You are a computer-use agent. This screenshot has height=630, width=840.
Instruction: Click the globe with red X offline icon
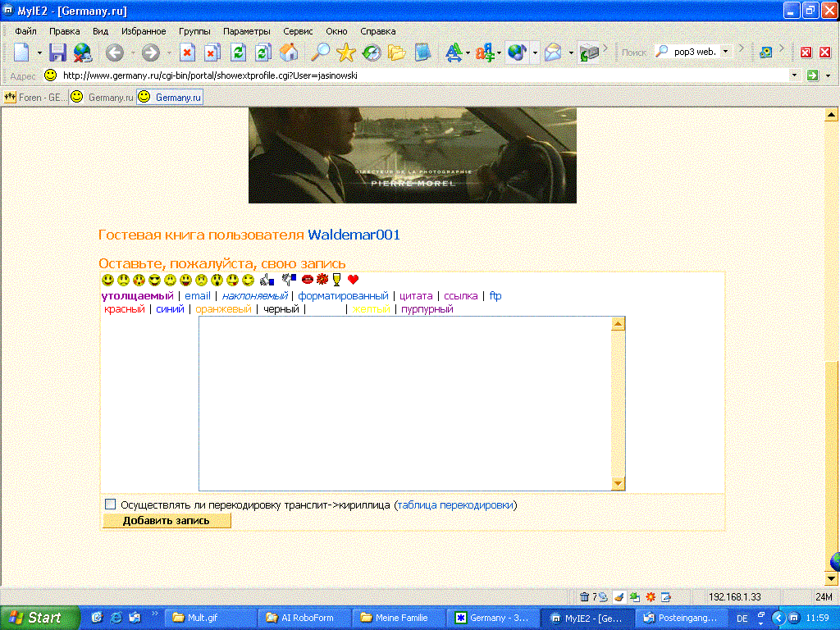(83, 52)
